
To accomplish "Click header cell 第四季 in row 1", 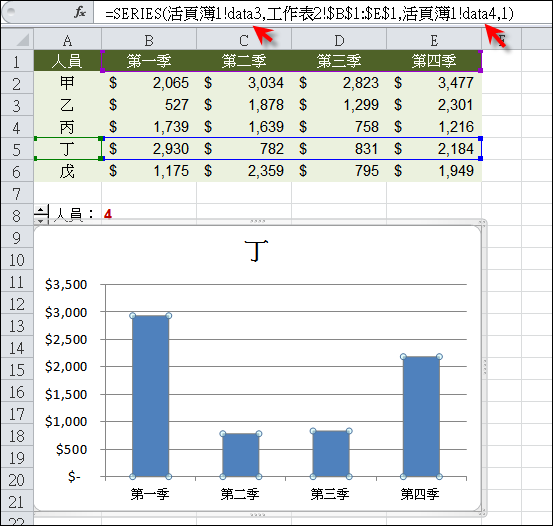I will pyautogui.click(x=434, y=61).
